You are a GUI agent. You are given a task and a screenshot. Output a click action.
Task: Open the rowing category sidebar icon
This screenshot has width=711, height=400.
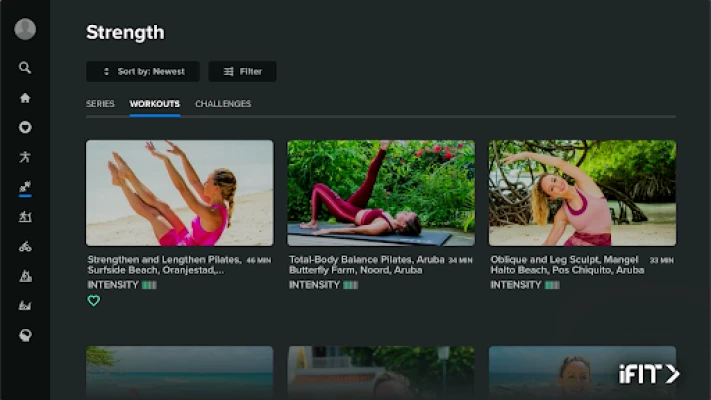tap(25, 306)
